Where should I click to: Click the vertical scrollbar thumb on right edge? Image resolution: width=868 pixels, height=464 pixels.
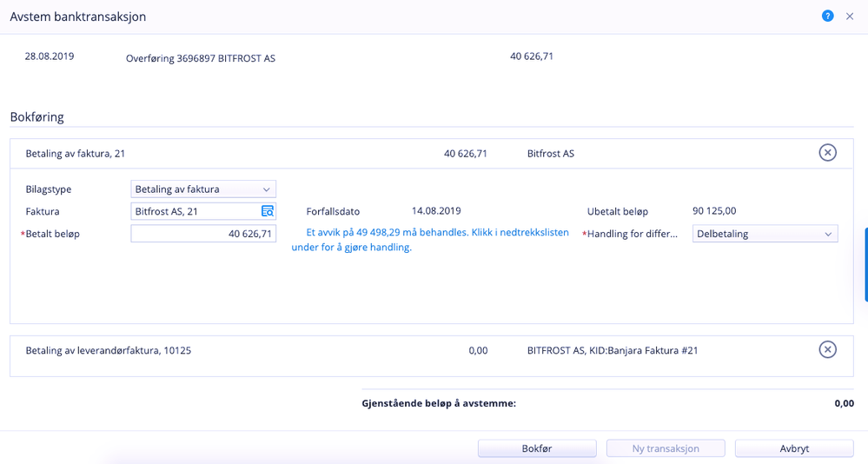coord(865,264)
